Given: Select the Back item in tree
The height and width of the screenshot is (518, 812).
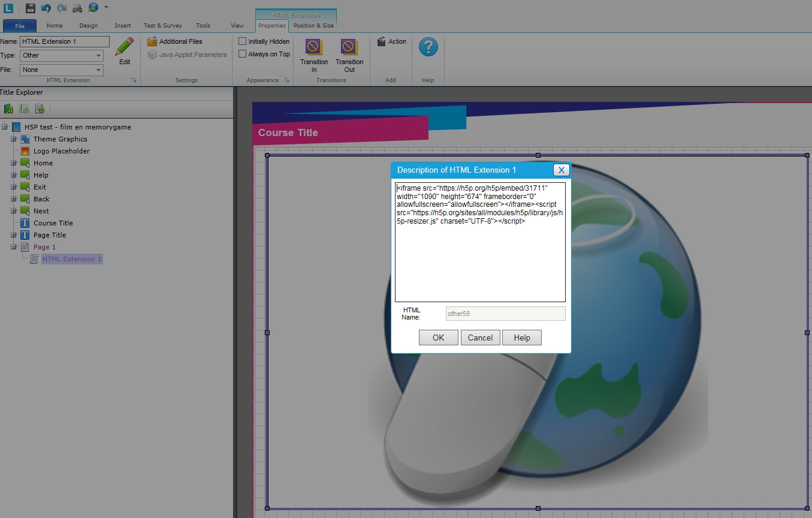Looking at the screenshot, I should [x=41, y=199].
